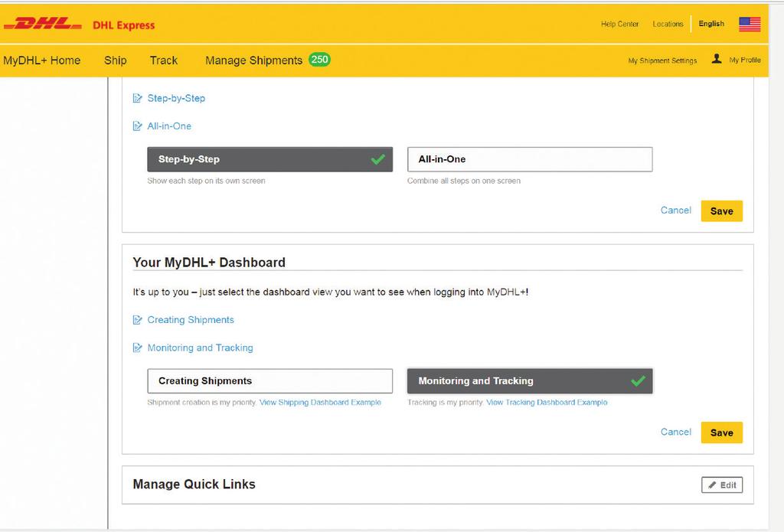
Task: Click 'Tracking is my priority' text
Action: point(446,403)
